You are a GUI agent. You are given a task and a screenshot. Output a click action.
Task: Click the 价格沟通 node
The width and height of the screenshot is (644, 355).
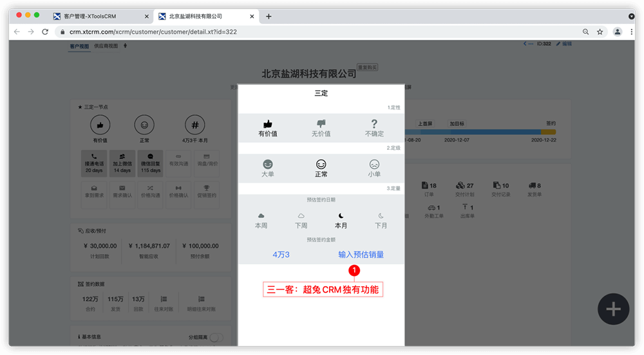tap(150, 195)
